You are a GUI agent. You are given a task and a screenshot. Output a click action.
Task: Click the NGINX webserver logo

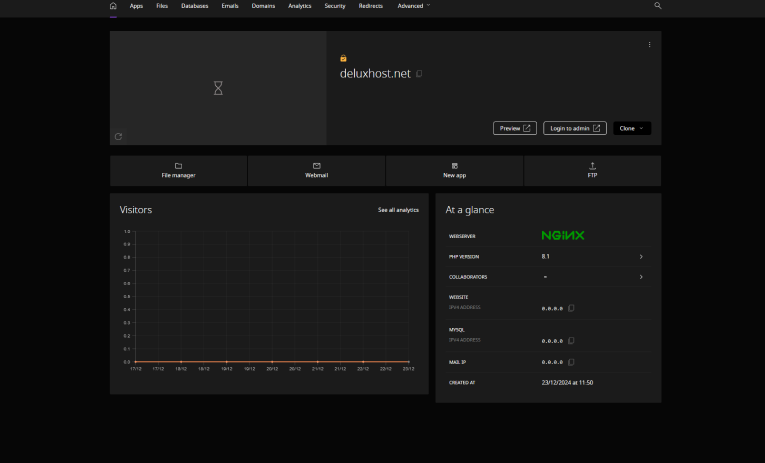563,236
